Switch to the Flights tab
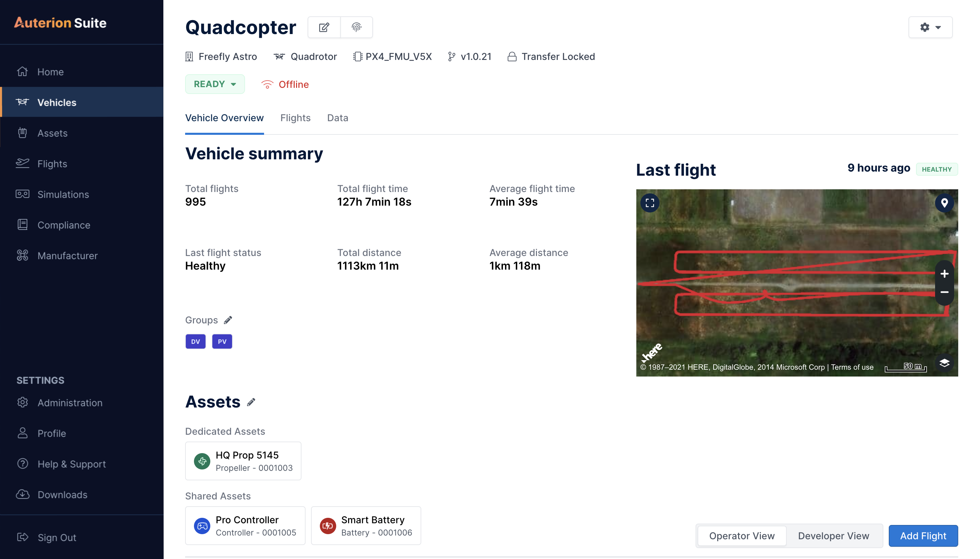Viewport: 980px width, 559px height. point(295,118)
